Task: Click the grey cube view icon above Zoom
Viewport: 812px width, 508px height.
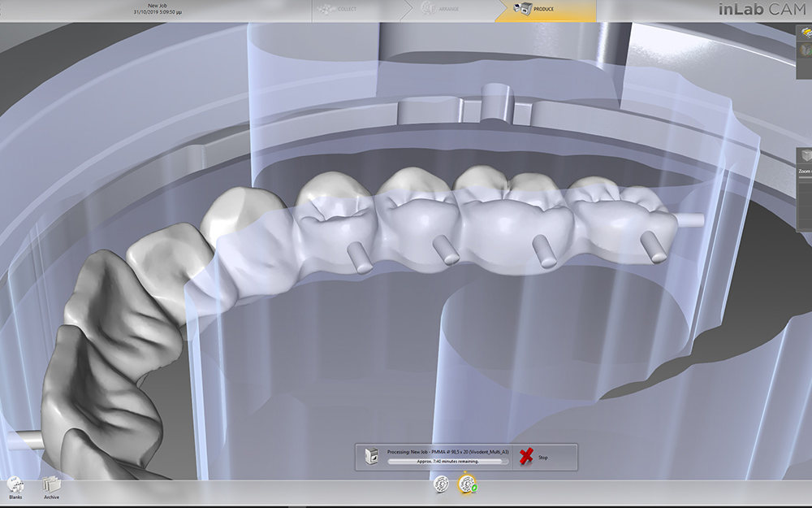Action: pos(806,155)
